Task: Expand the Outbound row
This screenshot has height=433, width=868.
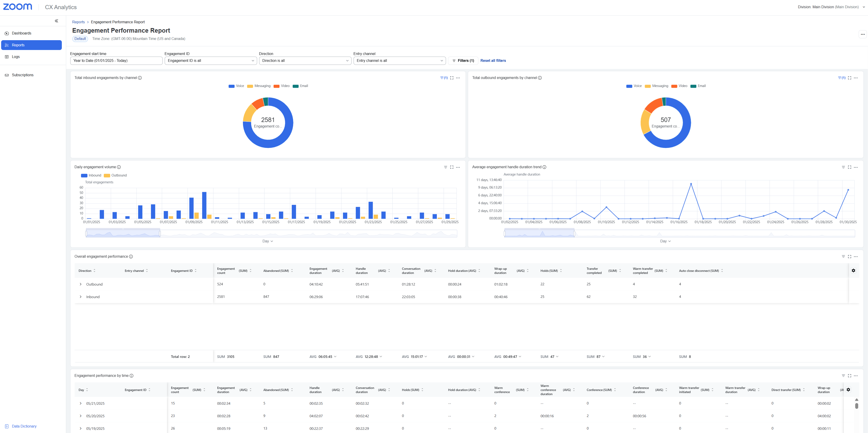Action: tap(81, 284)
